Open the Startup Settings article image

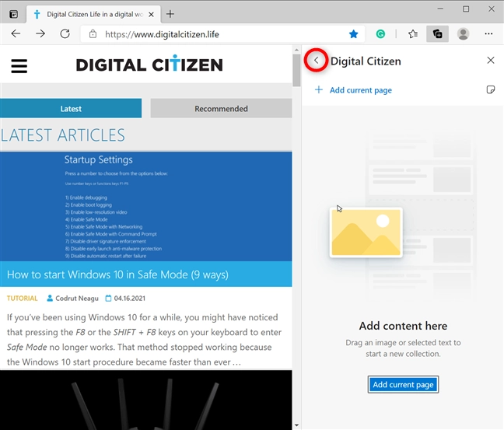click(146, 206)
